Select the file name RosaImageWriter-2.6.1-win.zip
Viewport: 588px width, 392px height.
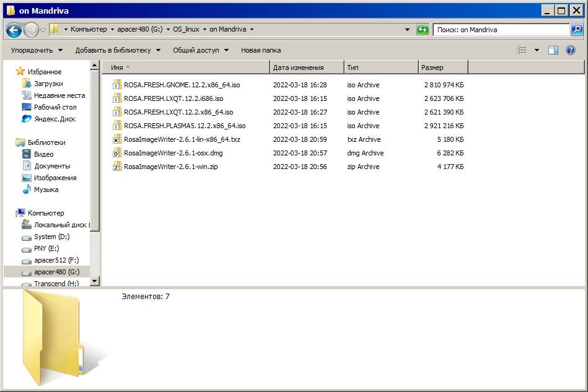click(x=170, y=167)
